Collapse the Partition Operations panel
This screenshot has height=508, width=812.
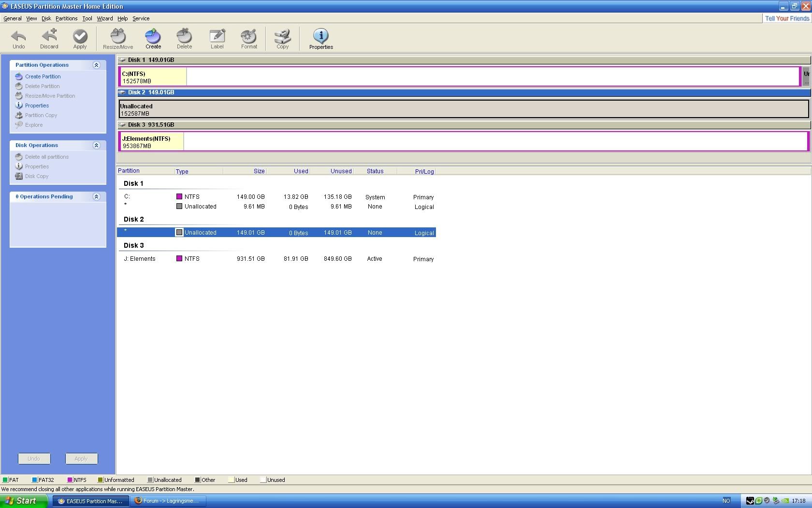coord(96,65)
